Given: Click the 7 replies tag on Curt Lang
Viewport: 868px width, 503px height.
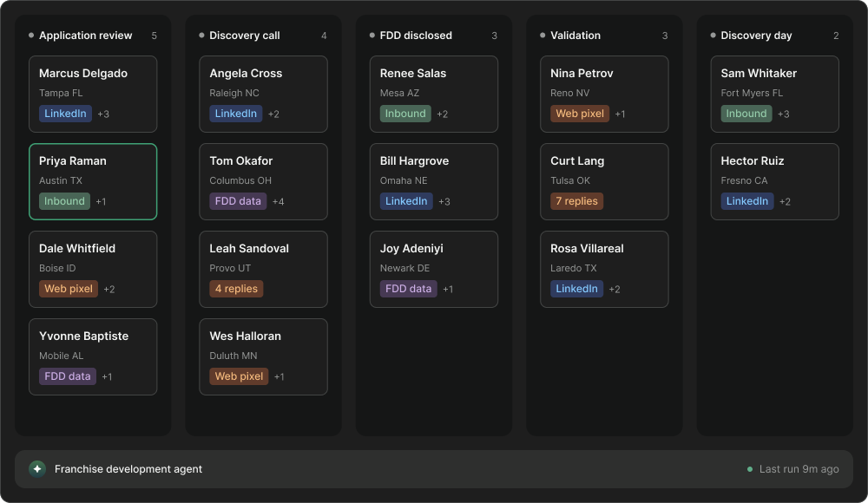Looking at the screenshot, I should pos(577,201).
